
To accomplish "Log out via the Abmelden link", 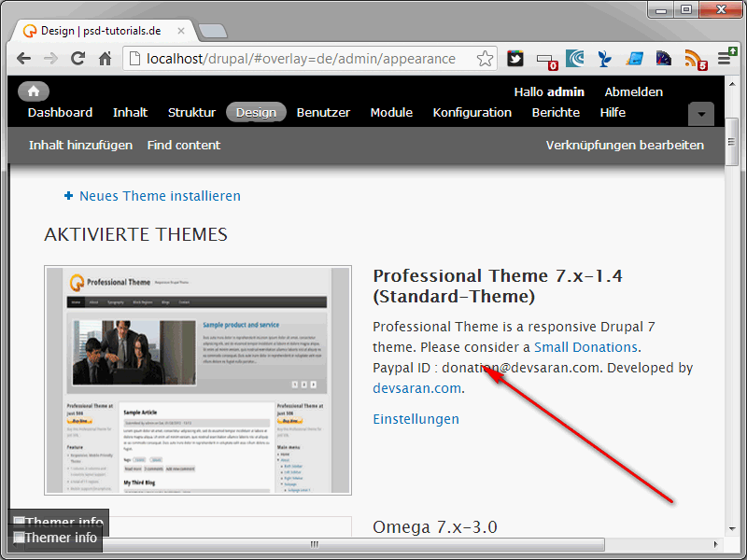I will [x=634, y=91].
